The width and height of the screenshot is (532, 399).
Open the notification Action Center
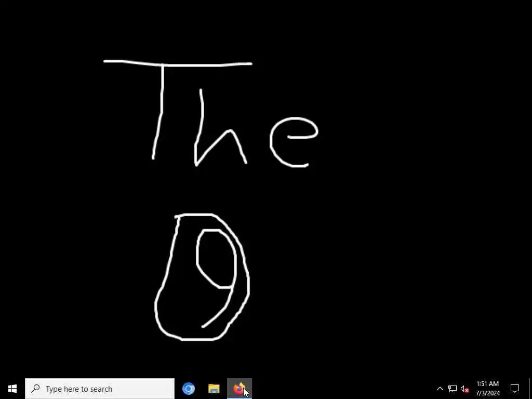515,389
